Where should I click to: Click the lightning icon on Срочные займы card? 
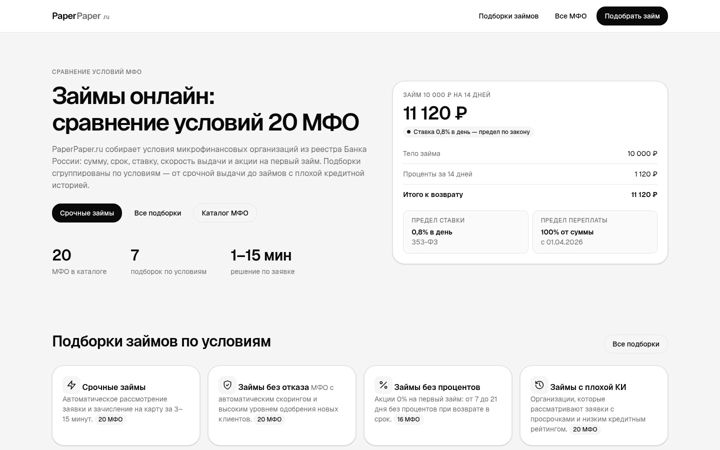coord(71,385)
